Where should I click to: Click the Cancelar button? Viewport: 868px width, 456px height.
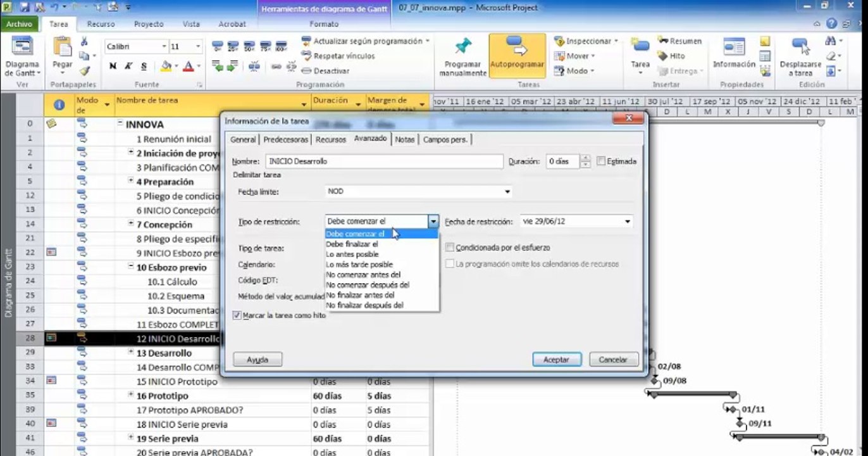click(613, 359)
